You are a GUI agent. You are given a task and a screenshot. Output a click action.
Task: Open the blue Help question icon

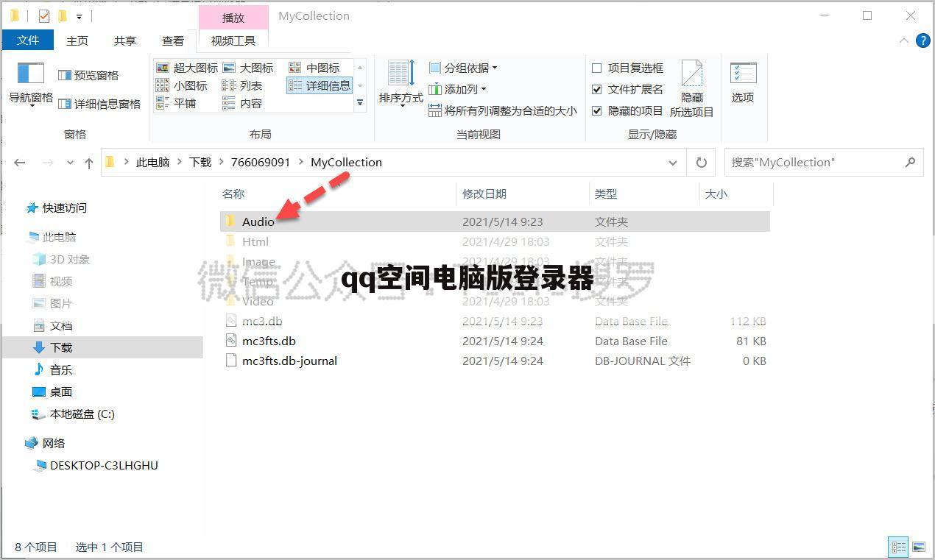point(922,40)
